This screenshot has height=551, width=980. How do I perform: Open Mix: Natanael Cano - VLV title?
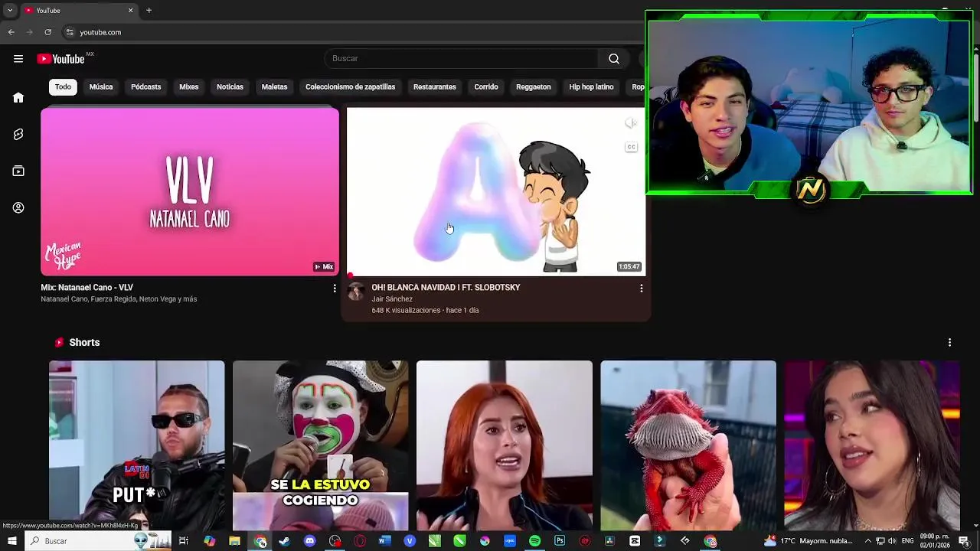[87, 288]
